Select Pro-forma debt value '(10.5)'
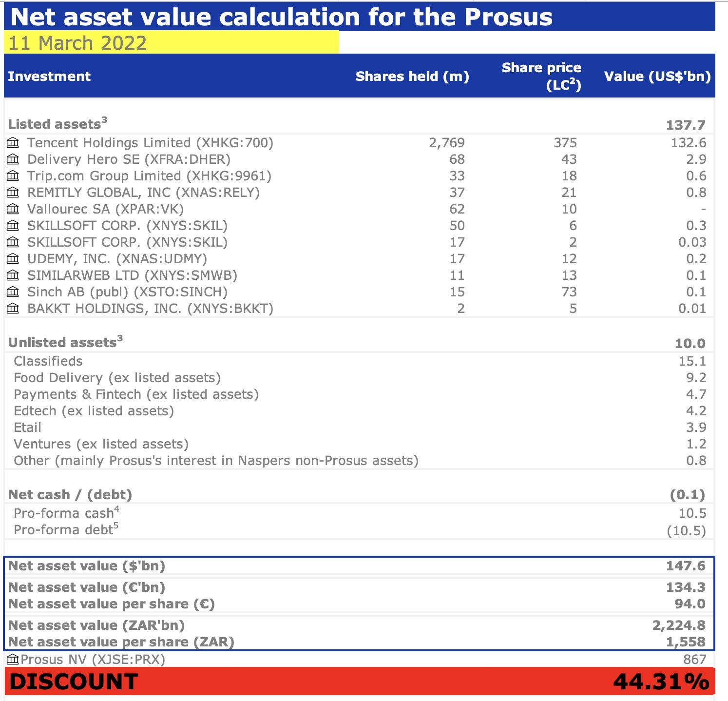 click(x=686, y=531)
